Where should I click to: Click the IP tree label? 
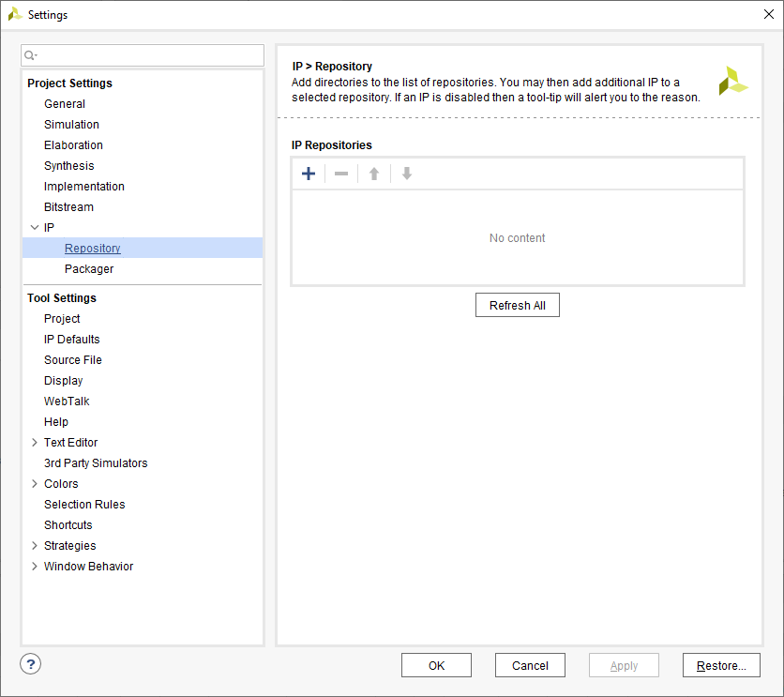tap(49, 228)
